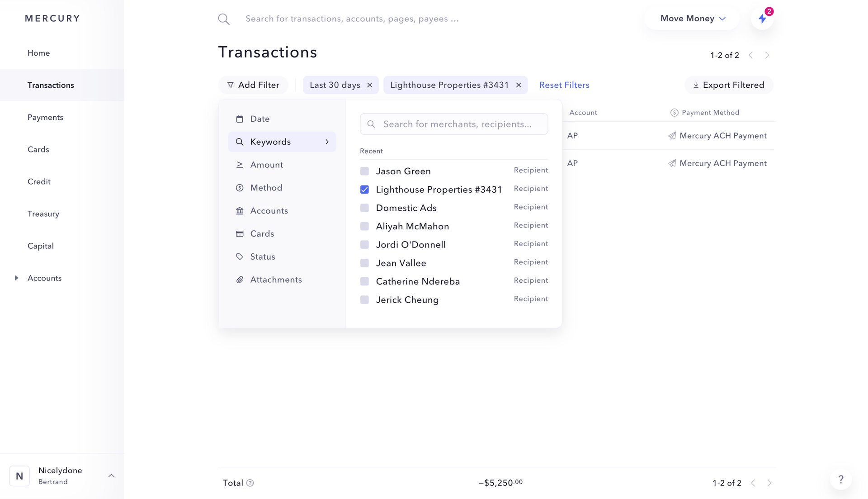
Task: Expand the Accounts sidebar section
Action: pos(17,278)
